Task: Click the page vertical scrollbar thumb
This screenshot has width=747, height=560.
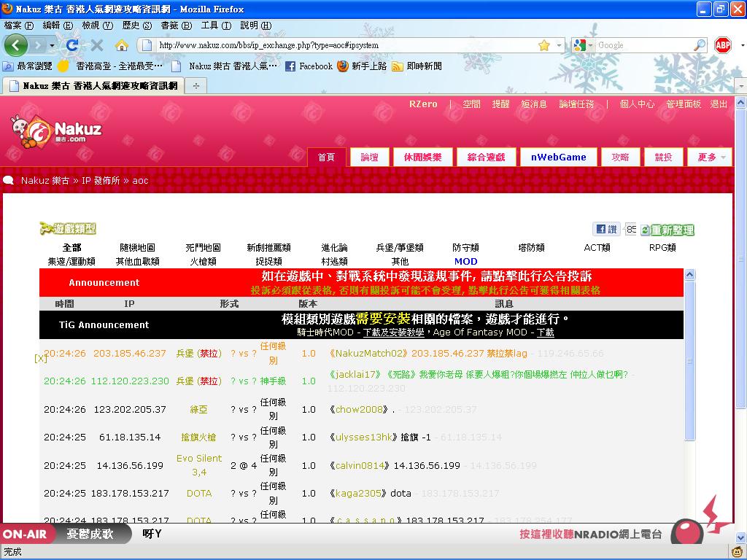Action: (x=741, y=259)
